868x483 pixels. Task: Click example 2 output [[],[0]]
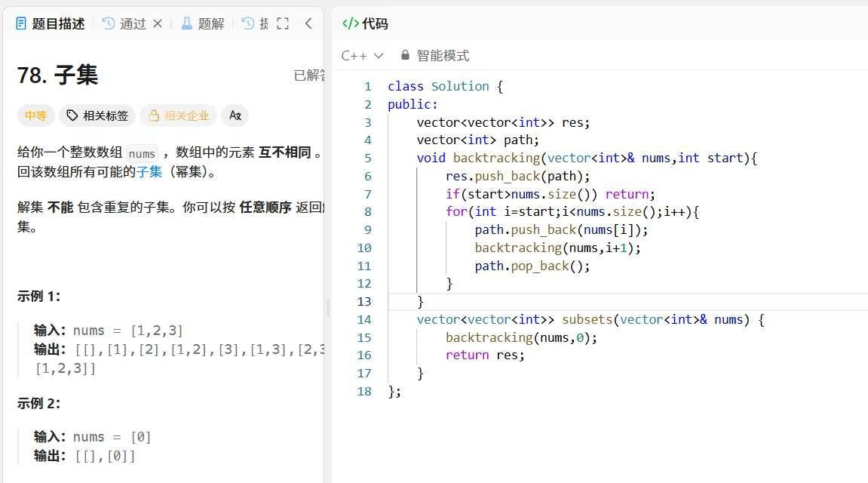tap(105, 457)
